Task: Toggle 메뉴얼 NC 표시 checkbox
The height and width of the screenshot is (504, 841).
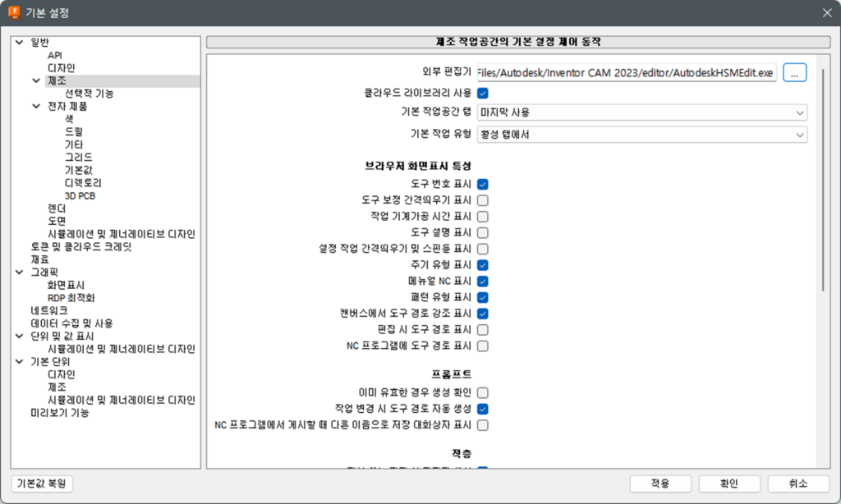Action: (483, 281)
